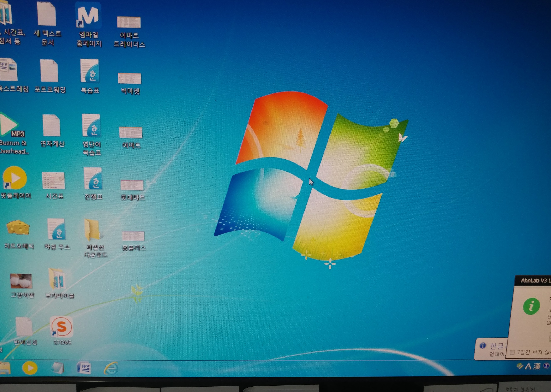Toggle the 漢 Hanja conversion button

click(x=536, y=366)
